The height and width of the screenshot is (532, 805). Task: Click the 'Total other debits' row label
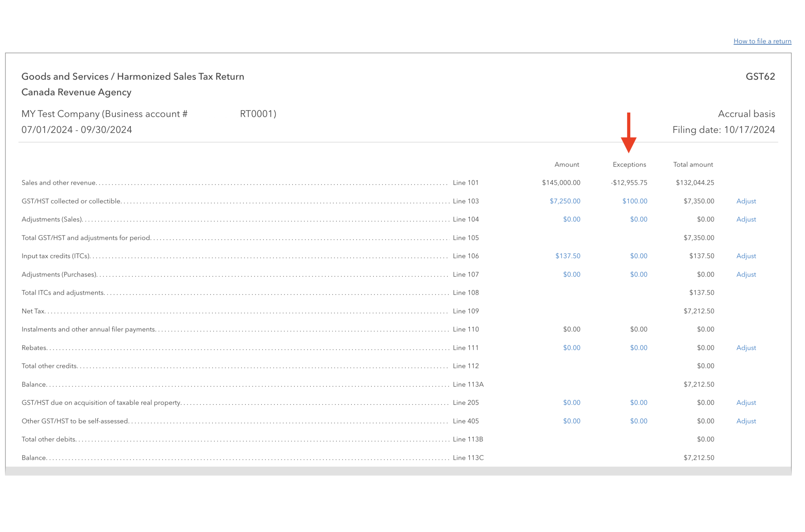48,439
